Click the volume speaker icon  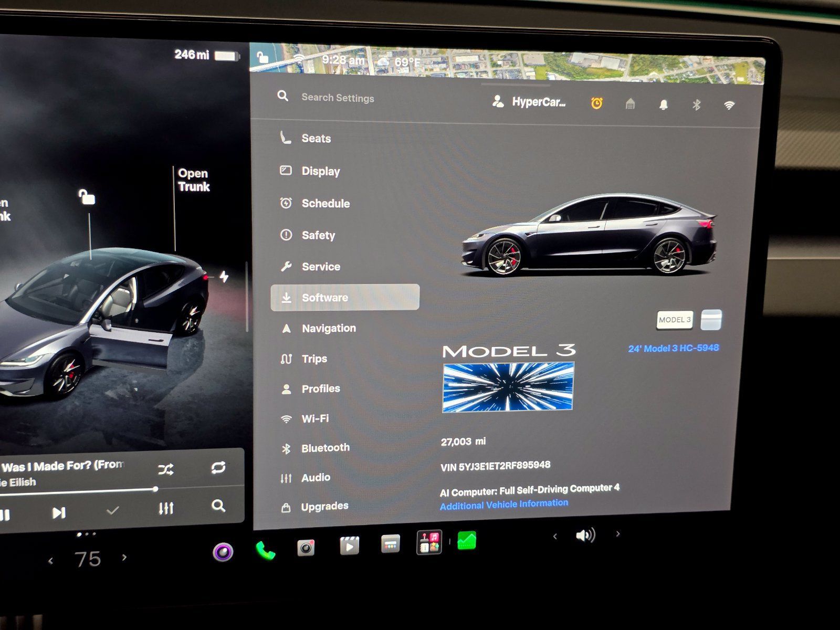point(585,535)
